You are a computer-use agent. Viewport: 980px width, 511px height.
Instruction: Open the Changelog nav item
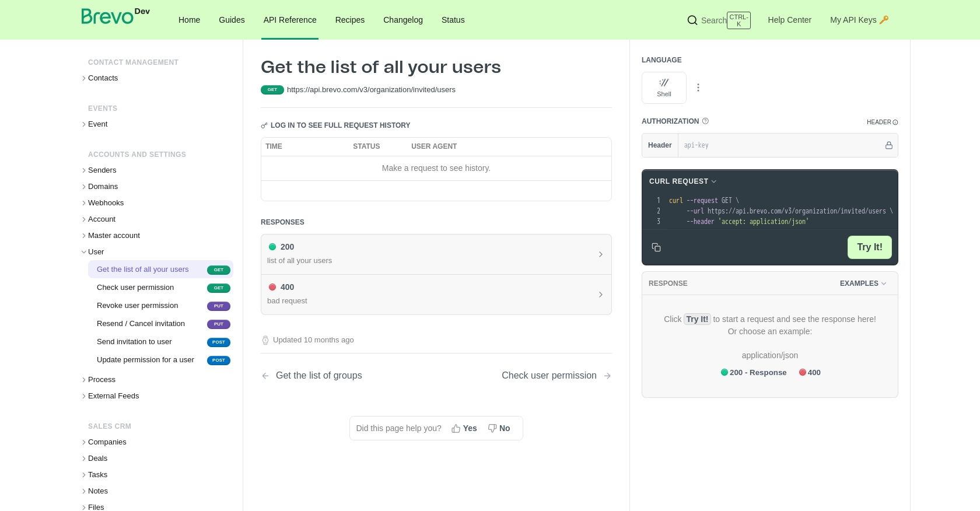coord(403,20)
